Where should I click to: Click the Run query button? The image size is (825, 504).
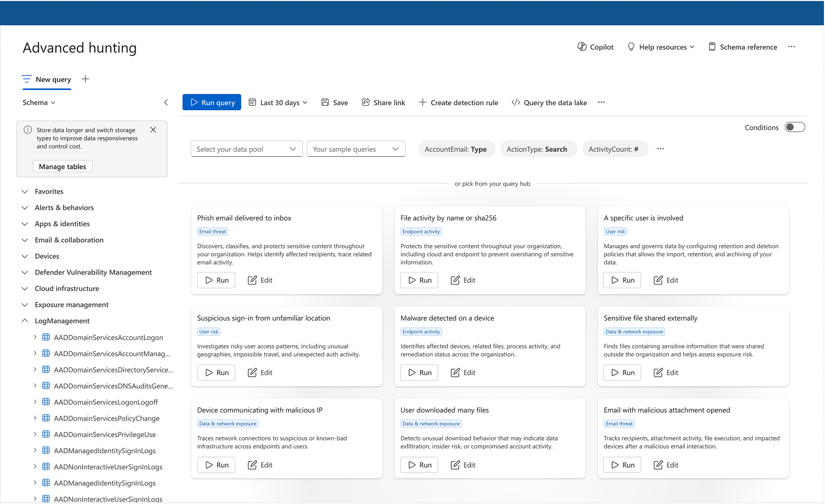click(212, 103)
